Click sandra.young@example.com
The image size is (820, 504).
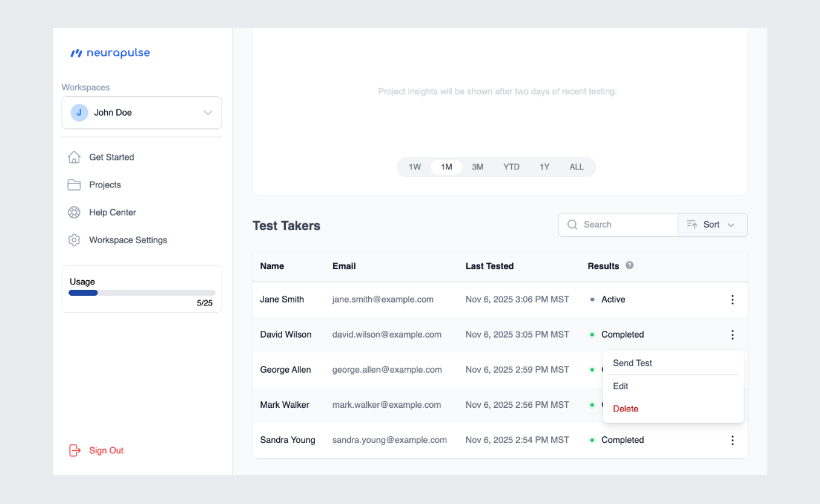click(389, 440)
